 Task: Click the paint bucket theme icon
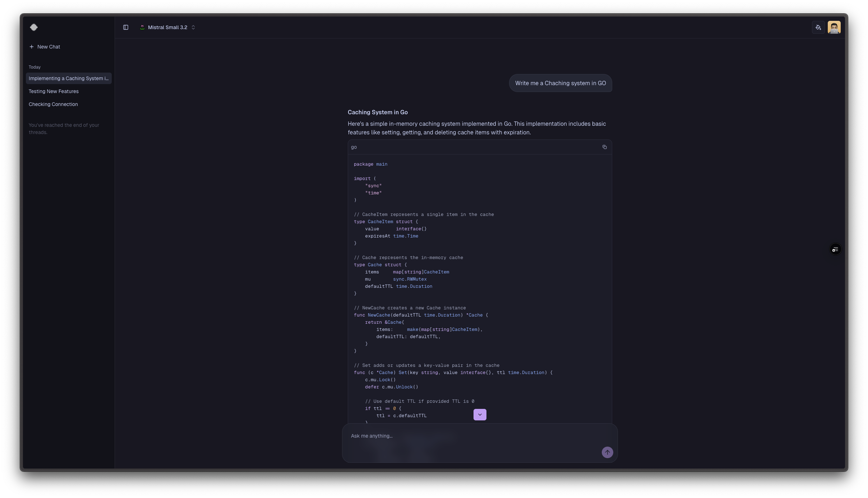point(818,27)
